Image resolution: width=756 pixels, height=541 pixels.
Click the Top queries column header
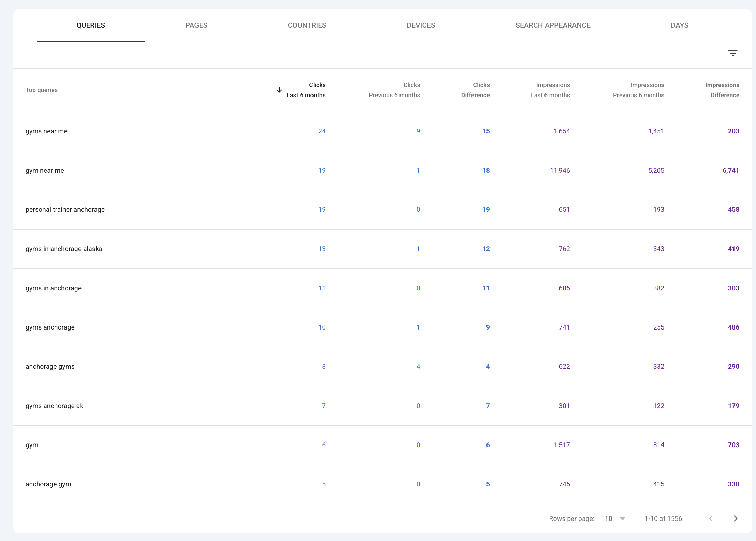[x=42, y=90]
